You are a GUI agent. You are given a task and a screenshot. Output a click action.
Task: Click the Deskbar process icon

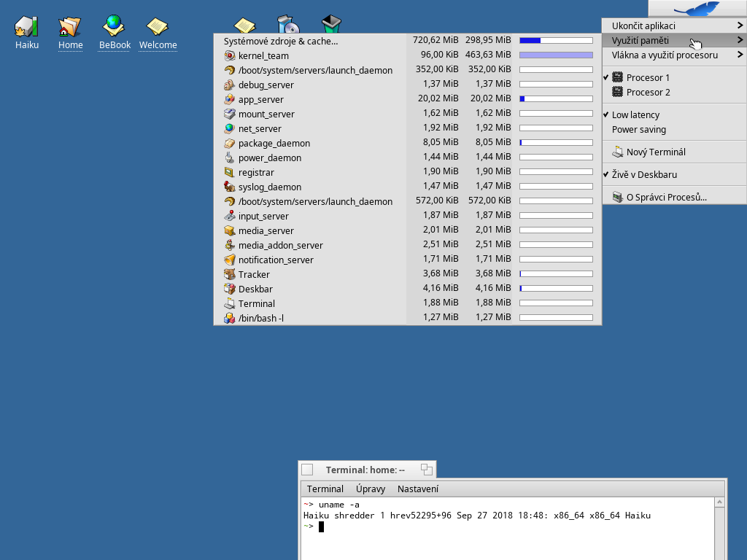tap(230, 289)
